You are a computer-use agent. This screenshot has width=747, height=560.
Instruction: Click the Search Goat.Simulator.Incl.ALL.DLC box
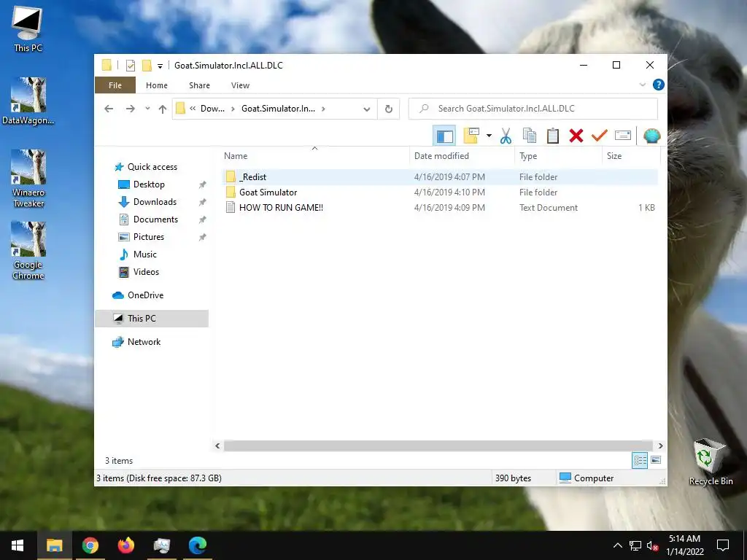click(533, 109)
